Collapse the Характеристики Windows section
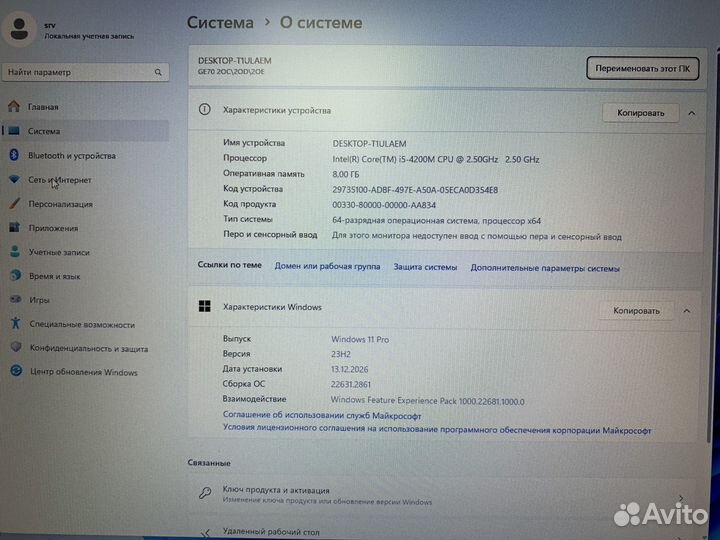Screen dimensions: 720x540 tap(686, 311)
